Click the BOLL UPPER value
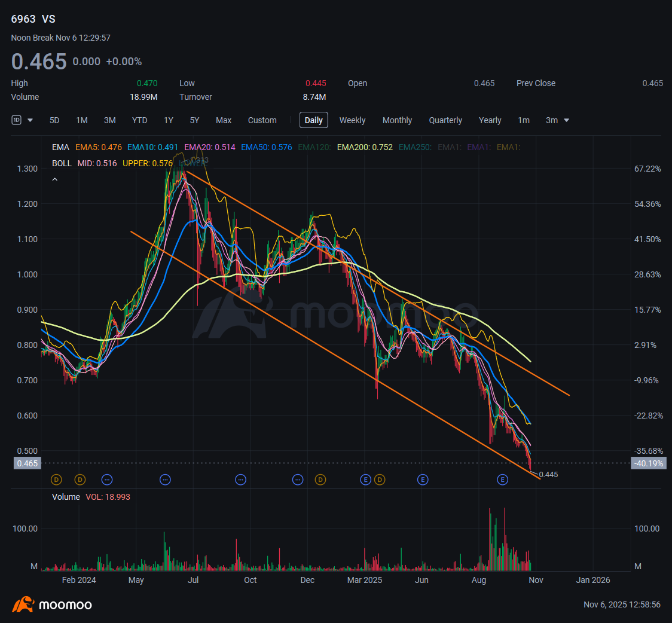Screen dimensions: 672x623 tap(148, 164)
